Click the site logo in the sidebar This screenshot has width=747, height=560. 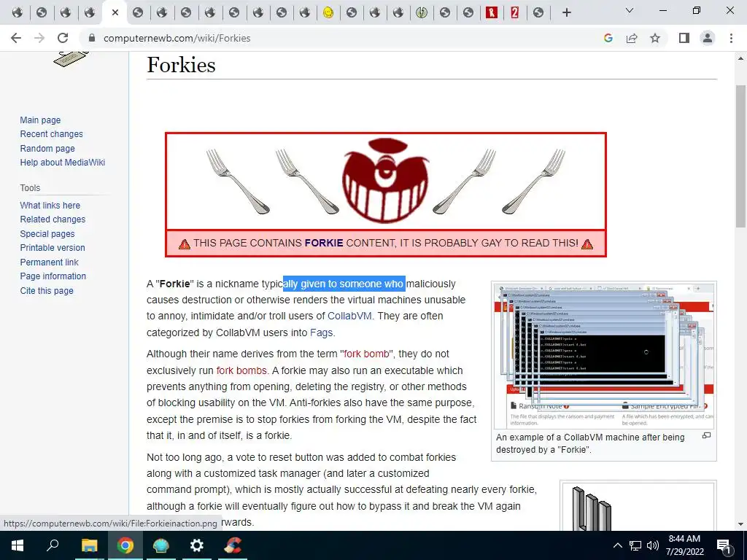click(x=71, y=59)
